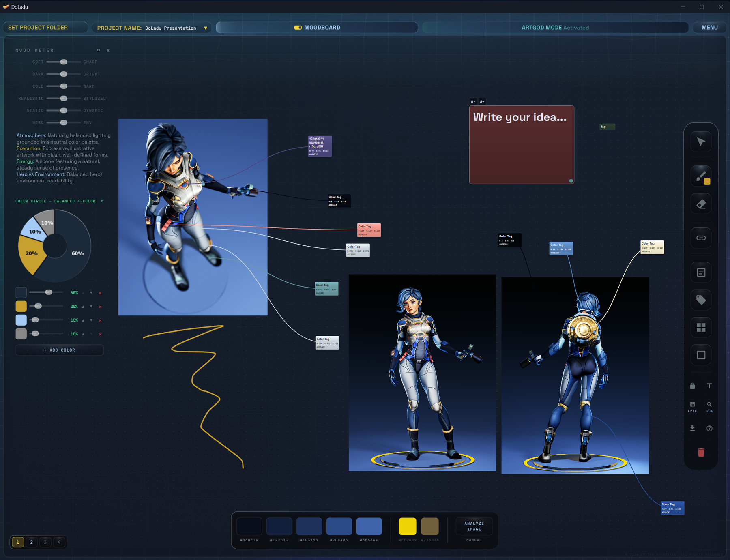This screenshot has height=560, width=730.
Task: Click the Write your idea note field
Action: (522, 145)
